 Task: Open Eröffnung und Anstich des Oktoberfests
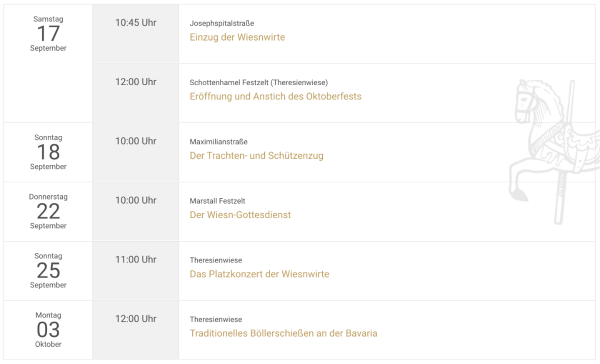click(x=276, y=96)
